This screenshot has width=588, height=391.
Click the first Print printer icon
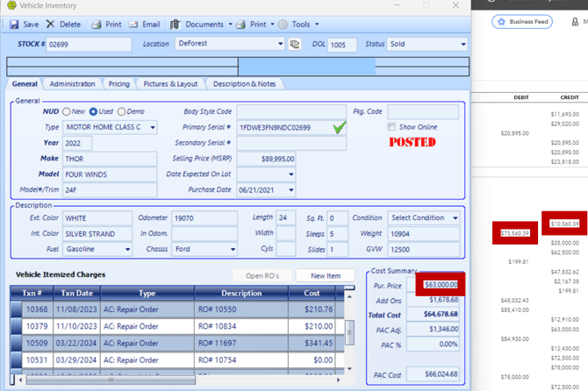click(97, 25)
